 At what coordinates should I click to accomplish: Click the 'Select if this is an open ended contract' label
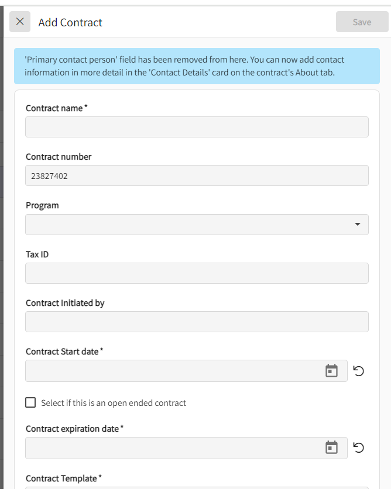point(114,403)
